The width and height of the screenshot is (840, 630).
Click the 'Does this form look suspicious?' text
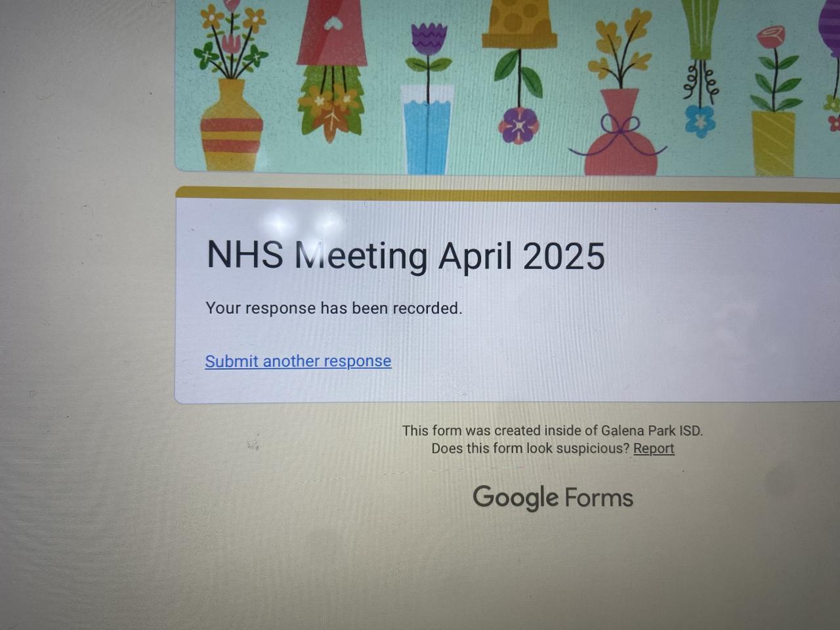[x=530, y=449]
